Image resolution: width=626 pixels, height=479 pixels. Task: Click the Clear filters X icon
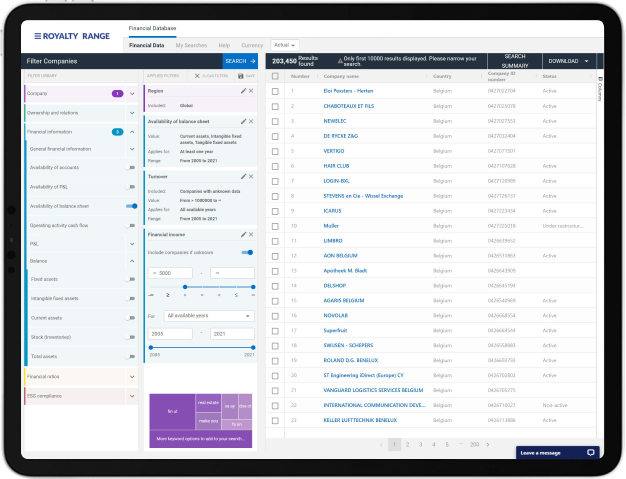pyautogui.click(x=197, y=75)
